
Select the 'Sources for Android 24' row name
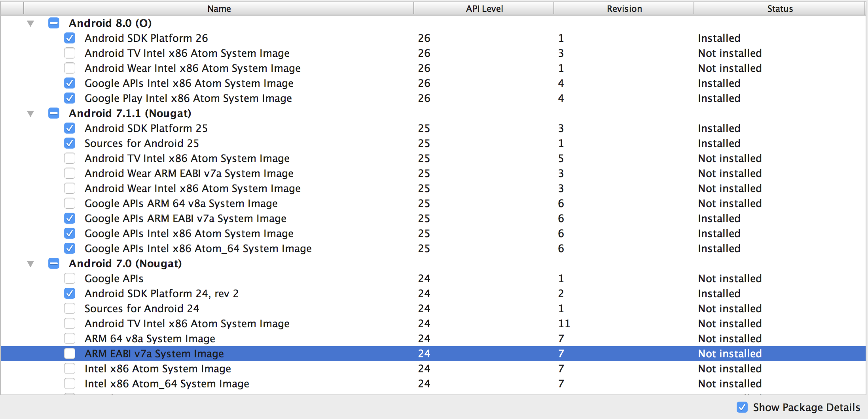[142, 309]
